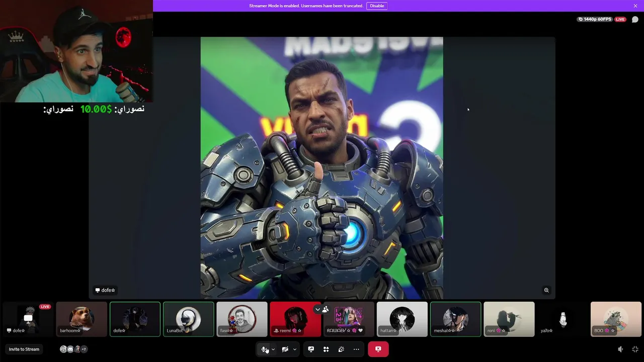This screenshot has height=362, width=644.
Task: Click the 10.00$ donation alert text
Action: point(96,109)
